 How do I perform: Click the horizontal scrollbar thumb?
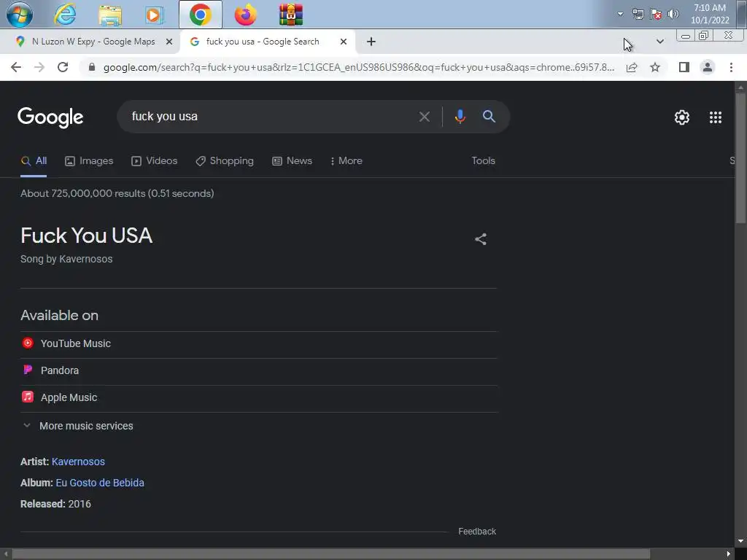330,554
